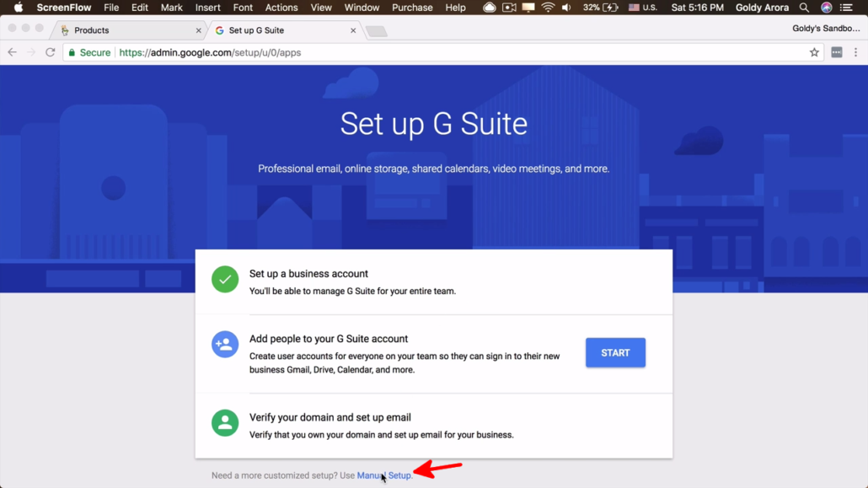Go forward to the next page

(31, 52)
